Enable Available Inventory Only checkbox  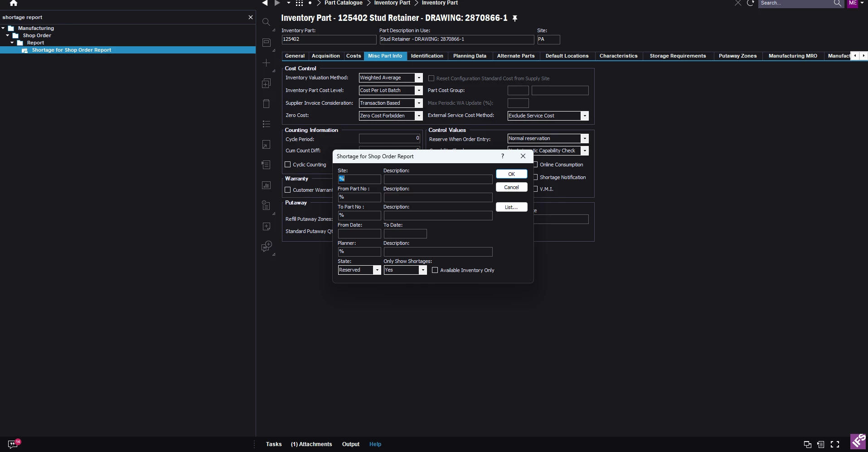click(435, 270)
